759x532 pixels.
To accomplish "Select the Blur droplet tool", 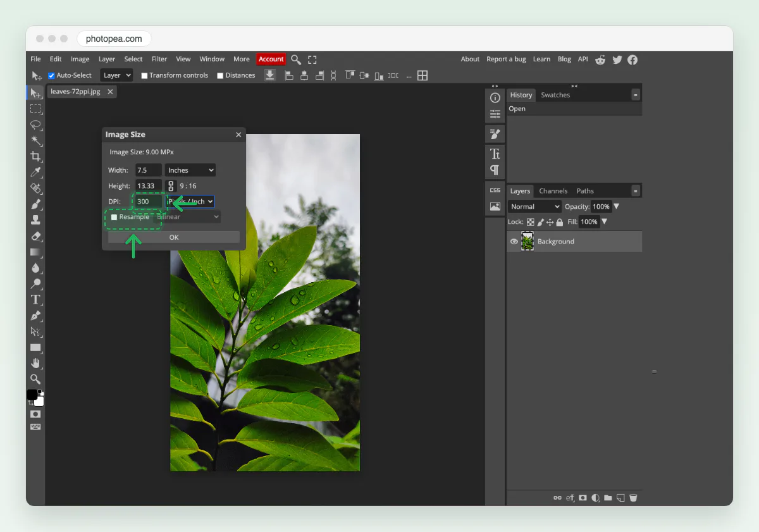I will pyautogui.click(x=35, y=268).
